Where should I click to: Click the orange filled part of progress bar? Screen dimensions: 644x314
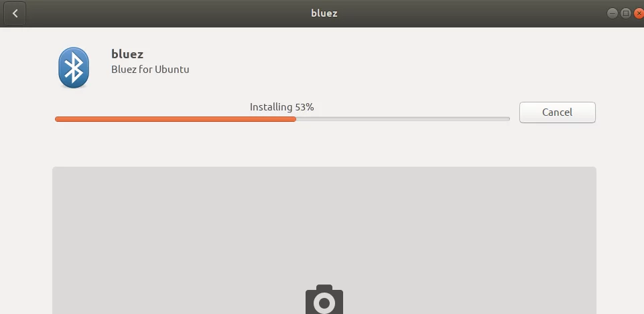pos(176,119)
